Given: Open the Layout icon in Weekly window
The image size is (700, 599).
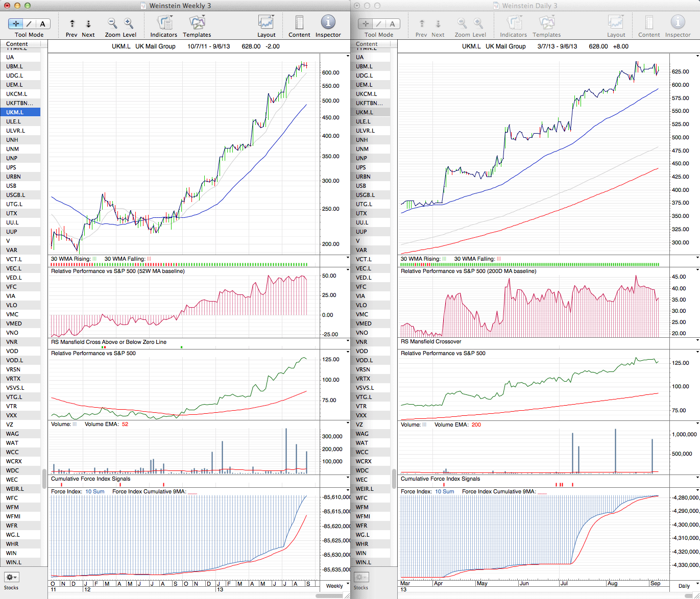Looking at the screenshot, I should pos(266,23).
